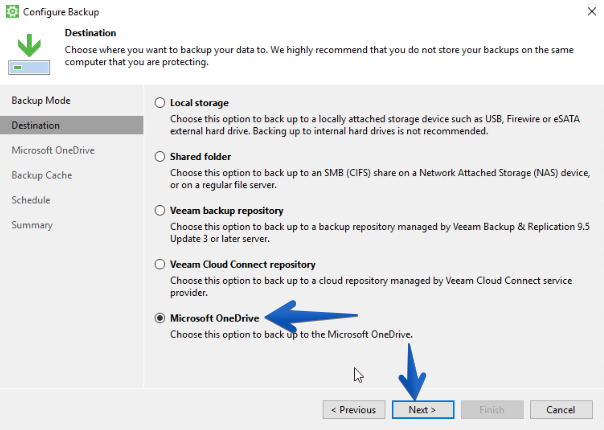
Task: Click the Microsoft OneDrive option label
Action: [x=215, y=318]
